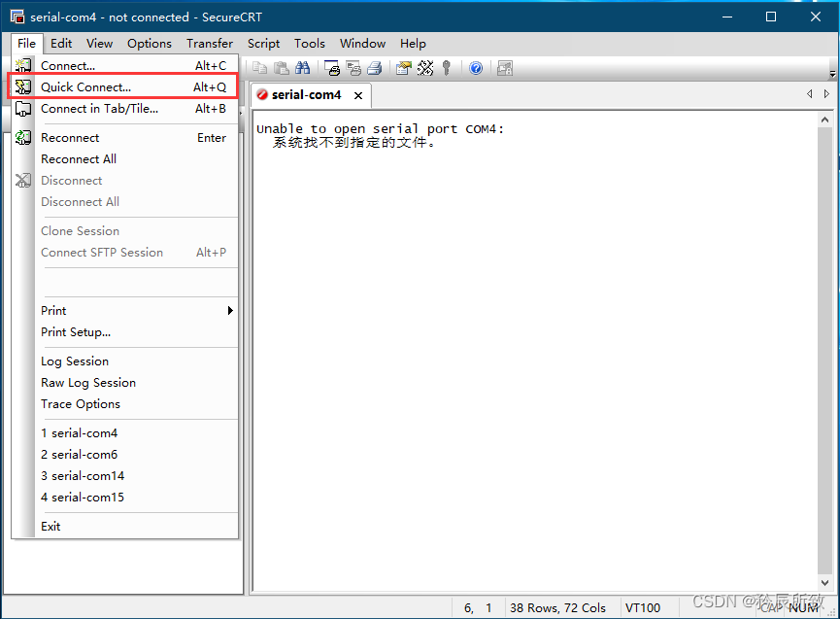Click the plain printer toolbar icon
This screenshot has height=619, width=840.
tap(375, 68)
